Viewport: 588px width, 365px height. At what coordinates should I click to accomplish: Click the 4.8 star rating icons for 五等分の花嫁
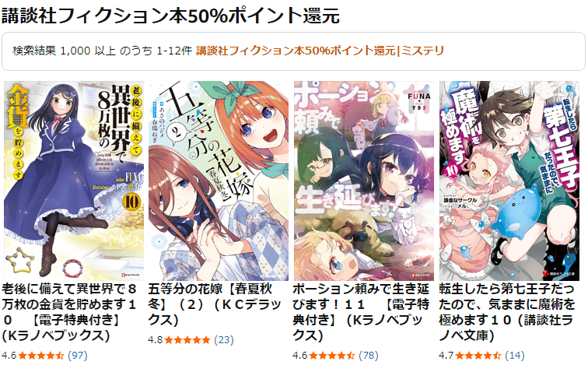pyautogui.click(x=187, y=340)
